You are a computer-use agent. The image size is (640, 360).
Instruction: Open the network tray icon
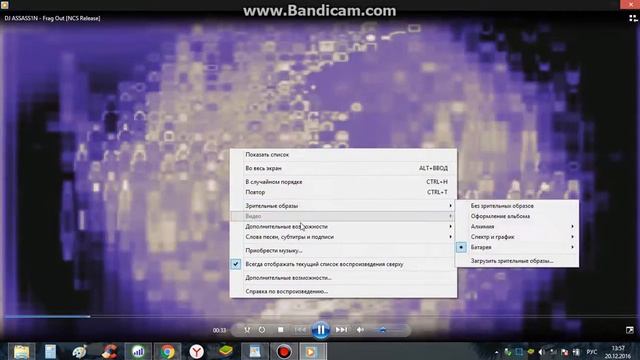(553, 352)
